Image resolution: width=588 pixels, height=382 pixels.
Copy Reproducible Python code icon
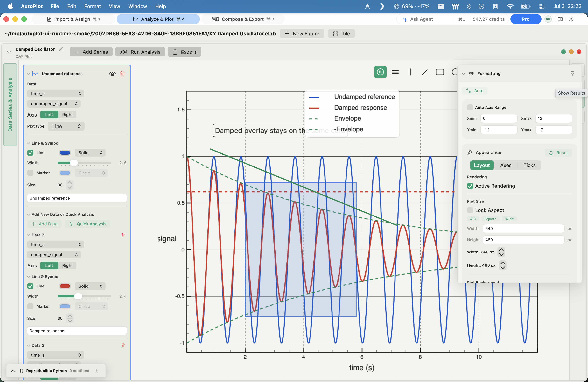pyautogui.click(x=96, y=371)
